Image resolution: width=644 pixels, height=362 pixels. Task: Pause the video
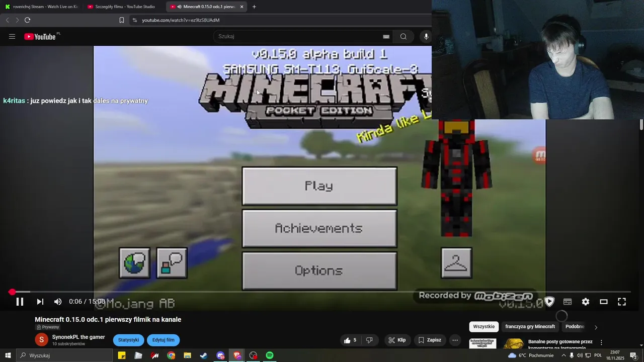tap(20, 302)
